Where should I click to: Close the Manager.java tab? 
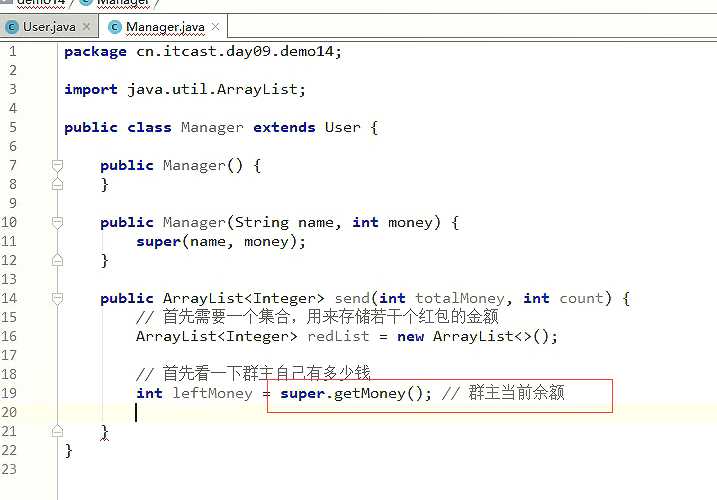click(x=215, y=27)
